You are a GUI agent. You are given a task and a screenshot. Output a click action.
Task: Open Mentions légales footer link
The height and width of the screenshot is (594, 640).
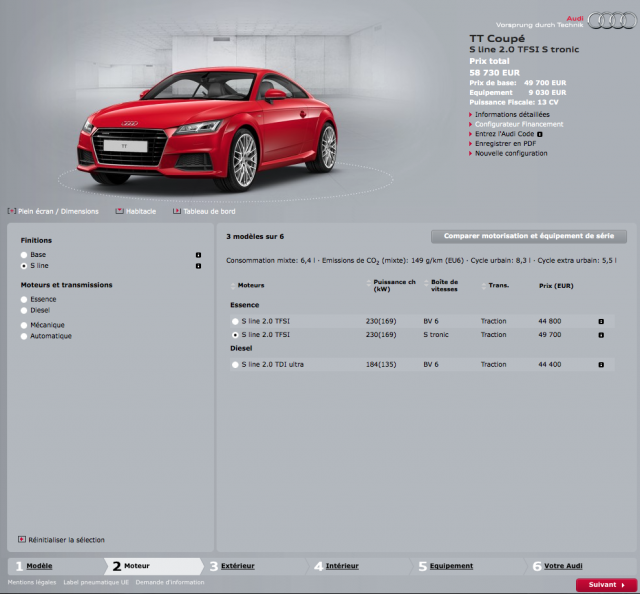[32, 582]
